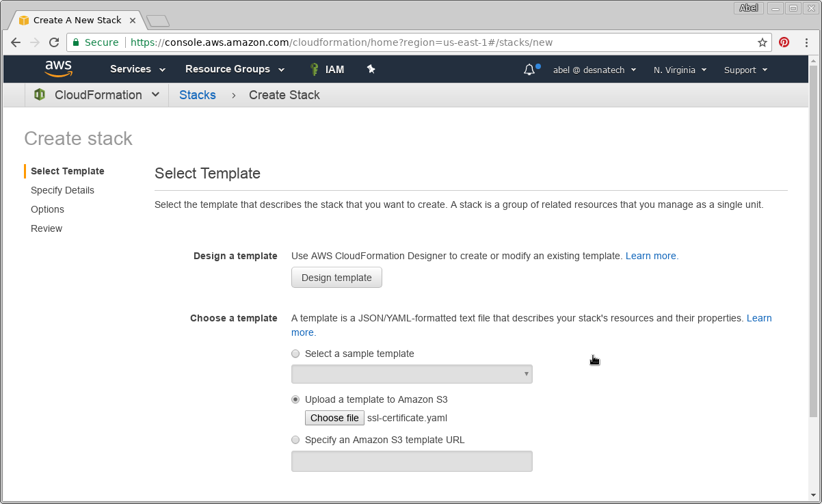This screenshot has width=822, height=504.
Task: Open the Options step in sidebar
Action: click(x=47, y=209)
